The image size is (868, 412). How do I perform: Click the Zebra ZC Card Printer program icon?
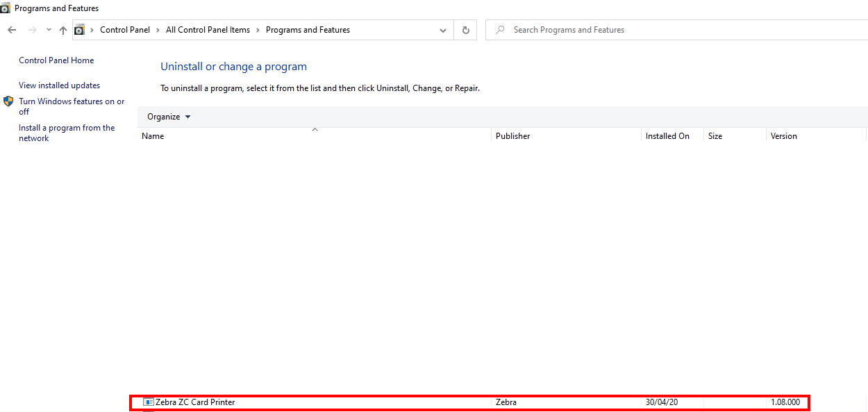148,402
